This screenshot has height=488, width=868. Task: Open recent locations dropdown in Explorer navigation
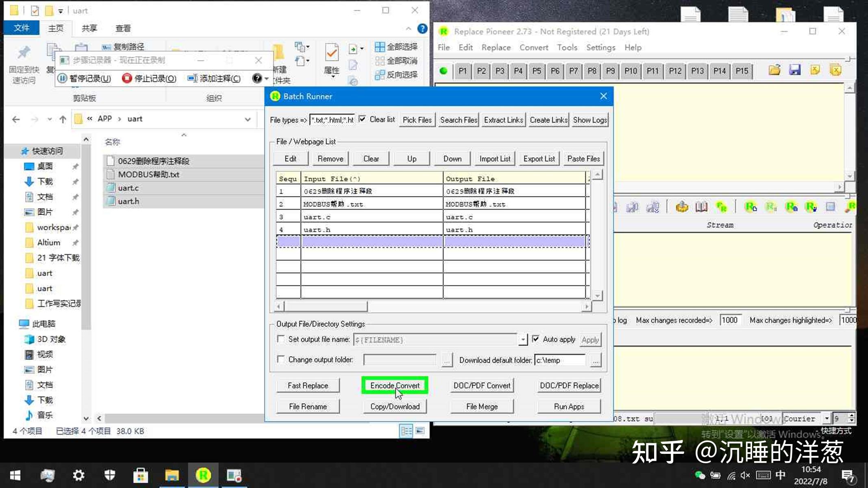pos(49,119)
